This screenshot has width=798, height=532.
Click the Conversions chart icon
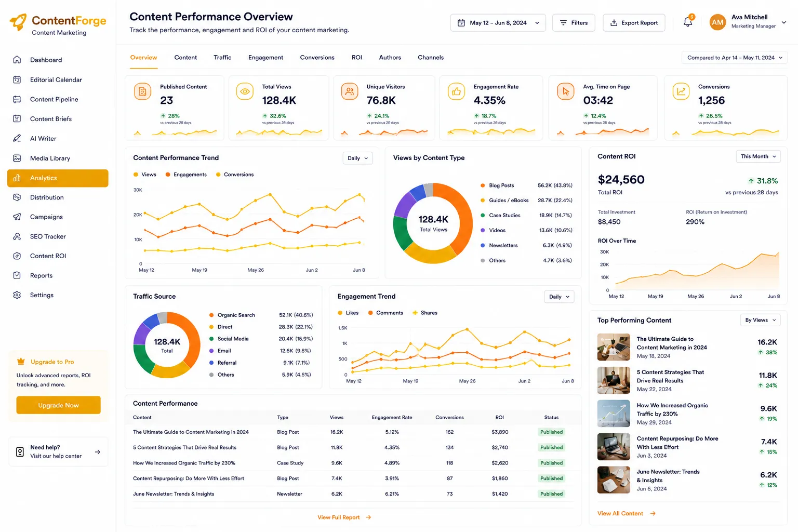pos(681,92)
